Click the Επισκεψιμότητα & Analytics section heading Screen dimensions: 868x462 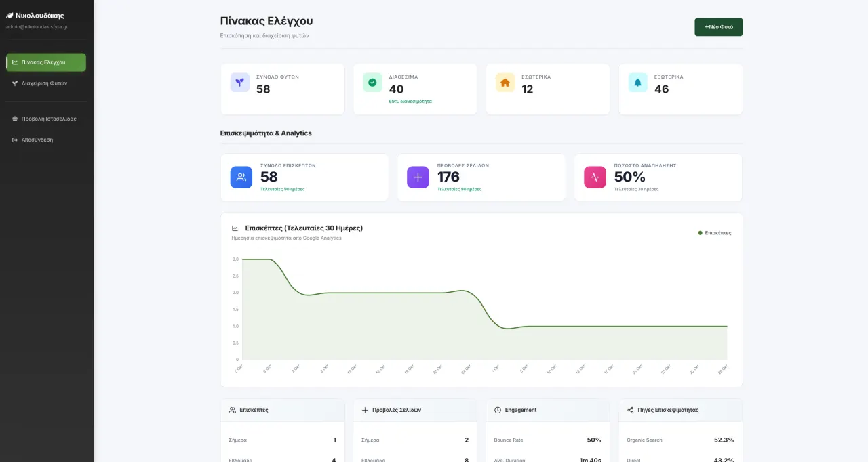(266, 133)
